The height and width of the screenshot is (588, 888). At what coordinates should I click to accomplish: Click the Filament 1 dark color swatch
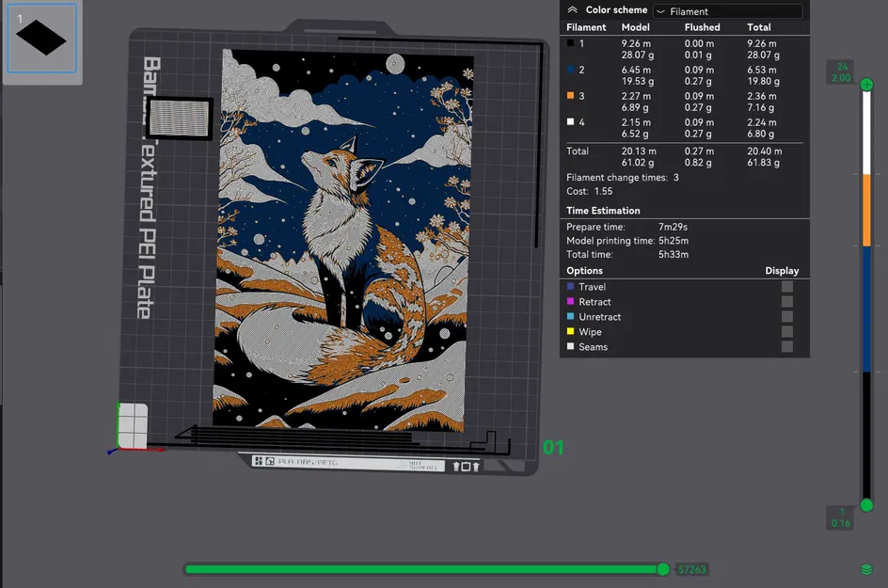(x=572, y=44)
